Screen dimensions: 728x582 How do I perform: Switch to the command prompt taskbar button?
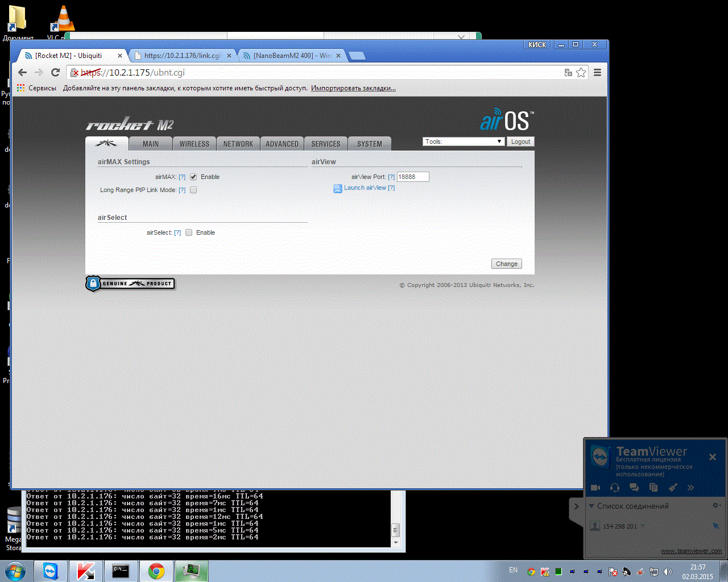[121, 571]
